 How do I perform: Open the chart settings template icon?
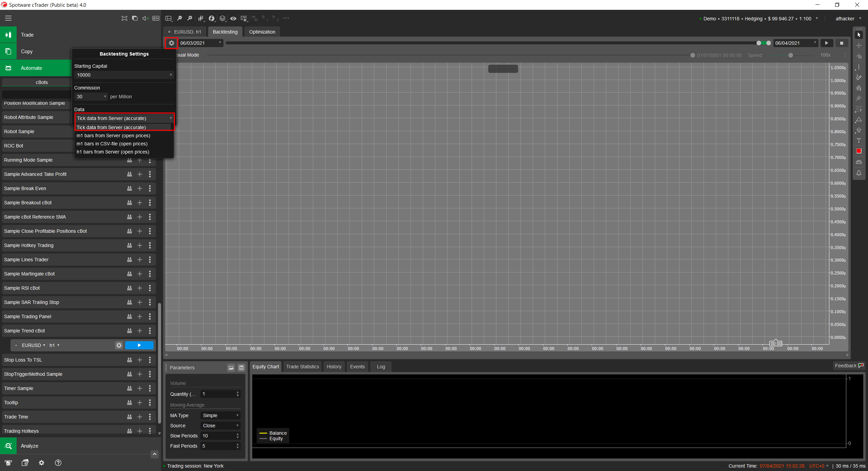(x=244, y=18)
